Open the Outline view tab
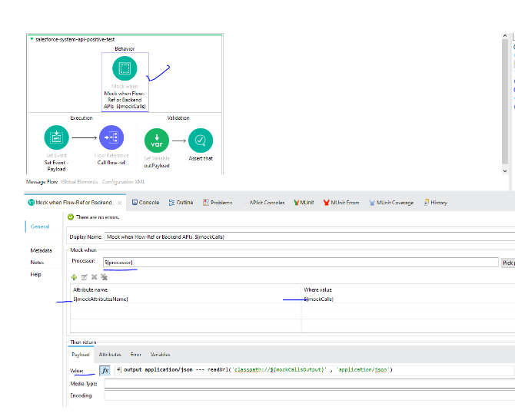Screen dimensions: 515x420 (181, 203)
